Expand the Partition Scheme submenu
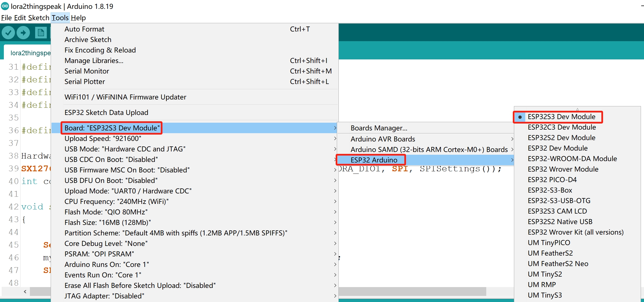The image size is (644, 302). [x=195, y=233]
